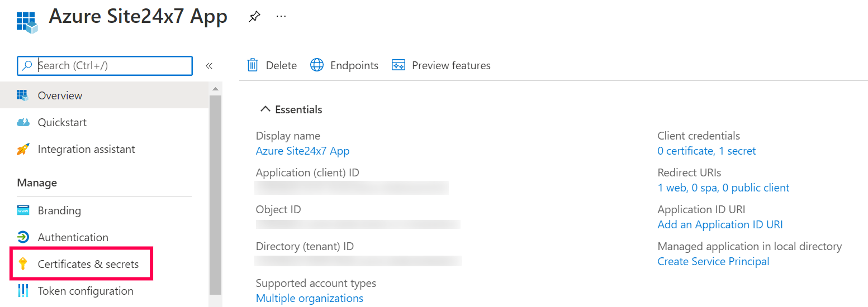Follow the Create Service Principal link

coord(713,261)
